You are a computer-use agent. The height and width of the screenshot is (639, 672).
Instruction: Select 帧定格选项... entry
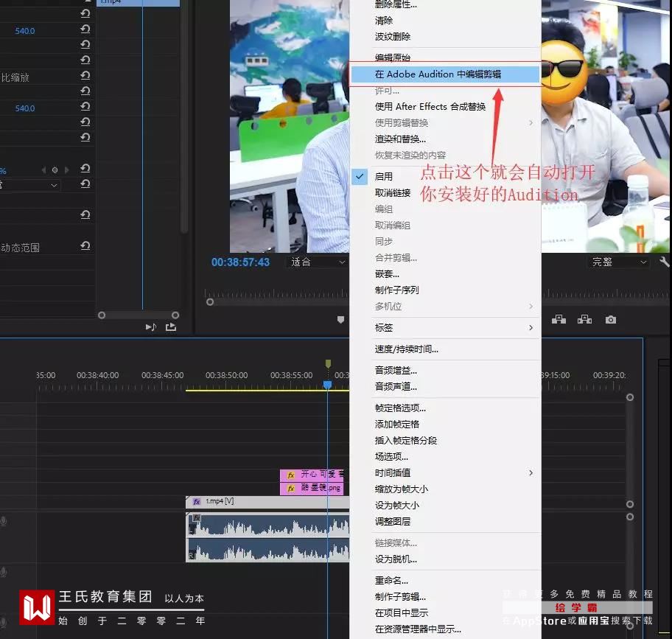[x=400, y=408]
